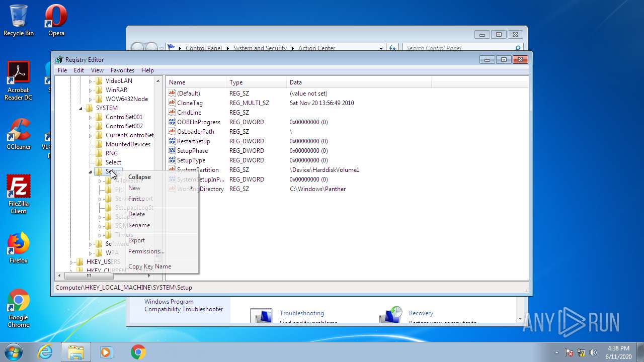
Task: Open Google Chrome desktop shortcut
Action: pos(19,308)
